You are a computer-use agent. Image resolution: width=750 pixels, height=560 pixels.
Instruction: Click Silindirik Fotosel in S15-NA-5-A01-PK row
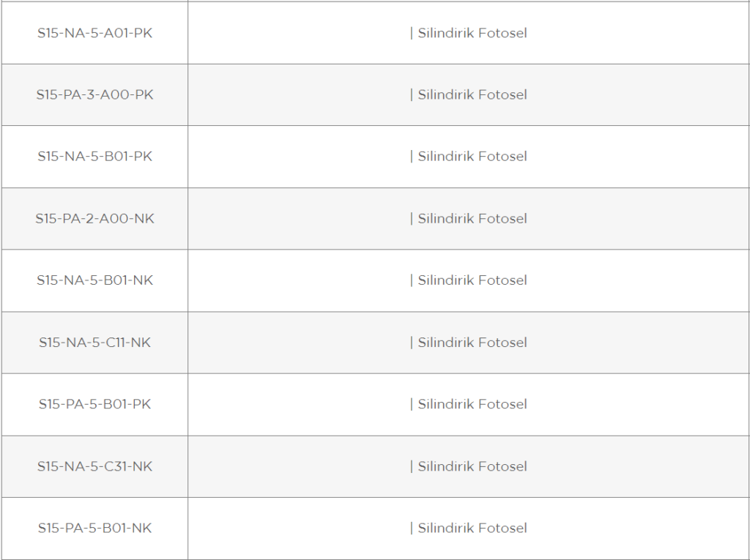coord(472,33)
